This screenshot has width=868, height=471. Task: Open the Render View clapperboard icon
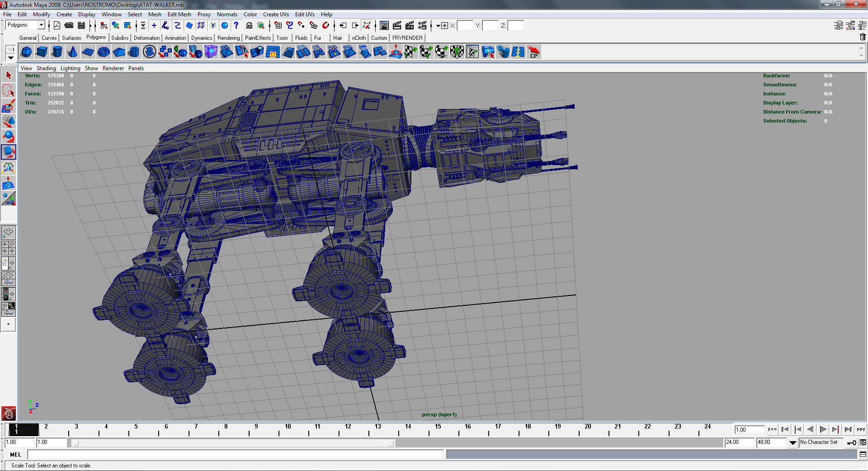(384, 25)
